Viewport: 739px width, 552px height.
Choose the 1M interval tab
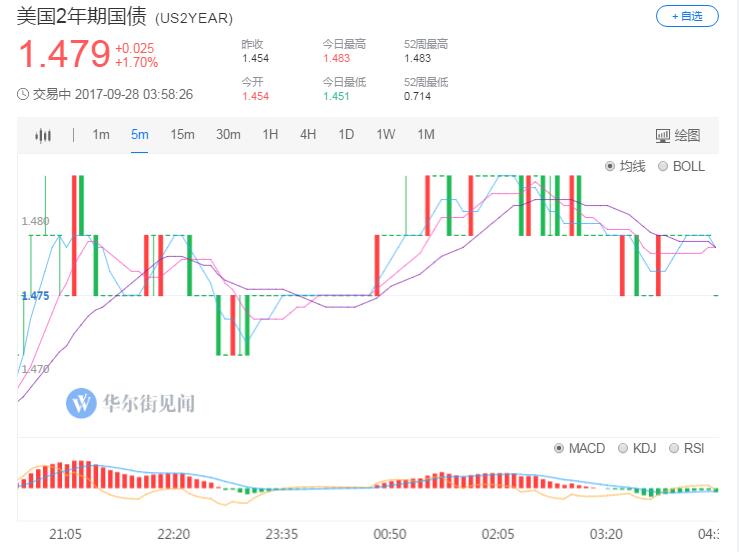pos(426,135)
